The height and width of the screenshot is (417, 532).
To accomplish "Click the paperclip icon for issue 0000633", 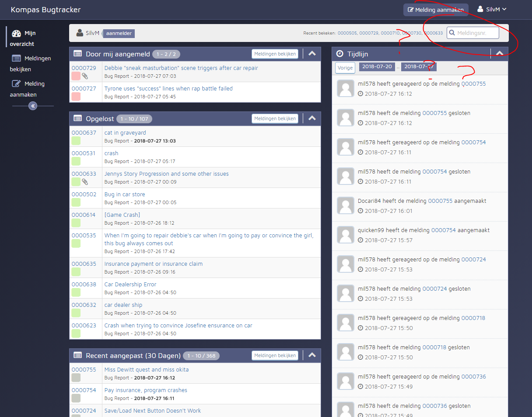I will (85, 182).
